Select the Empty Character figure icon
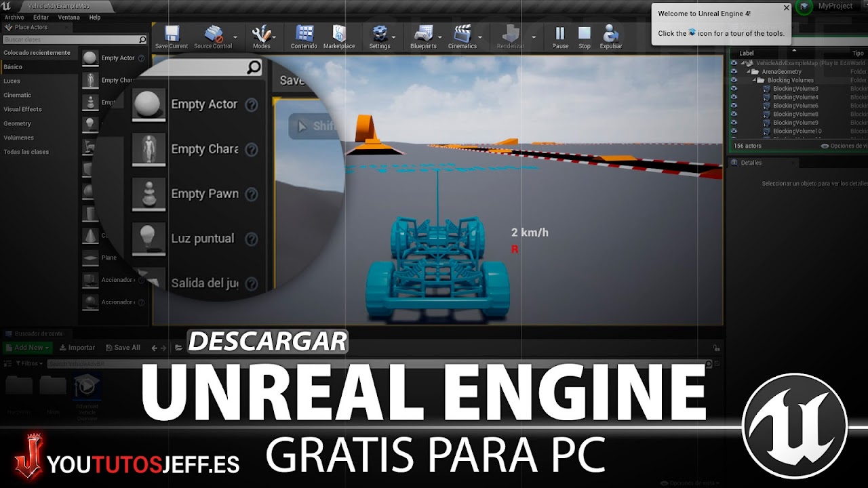Screen dimensions: 868x488 point(90,80)
